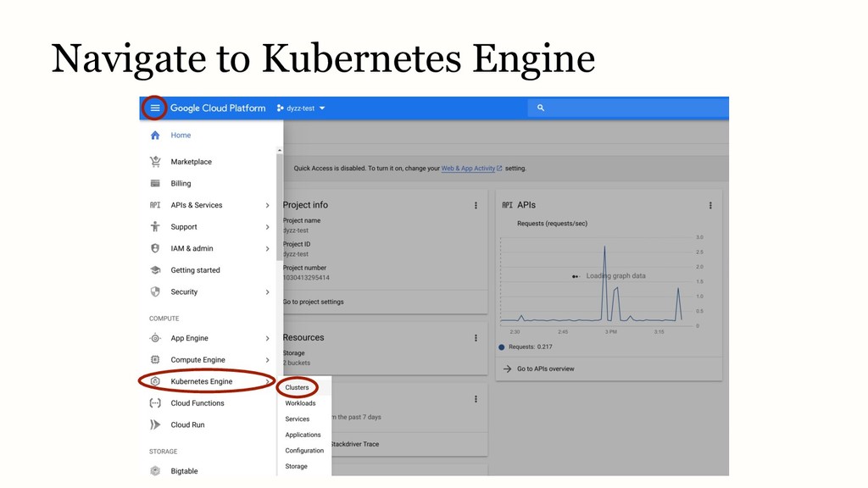868x488 pixels.
Task: Click the Bigtable label
Action: click(x=184, y=471)
